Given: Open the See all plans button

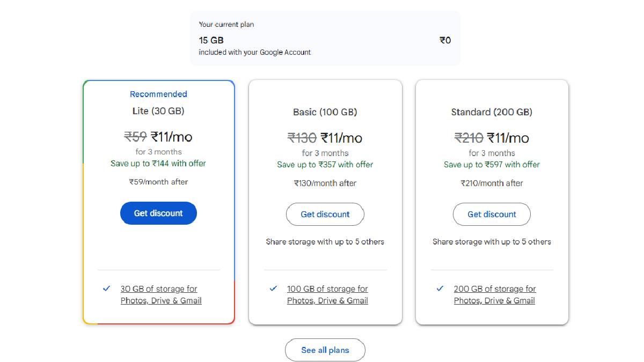Looking at the screenshot, I should pyautogui.click(x=325, y=350).
